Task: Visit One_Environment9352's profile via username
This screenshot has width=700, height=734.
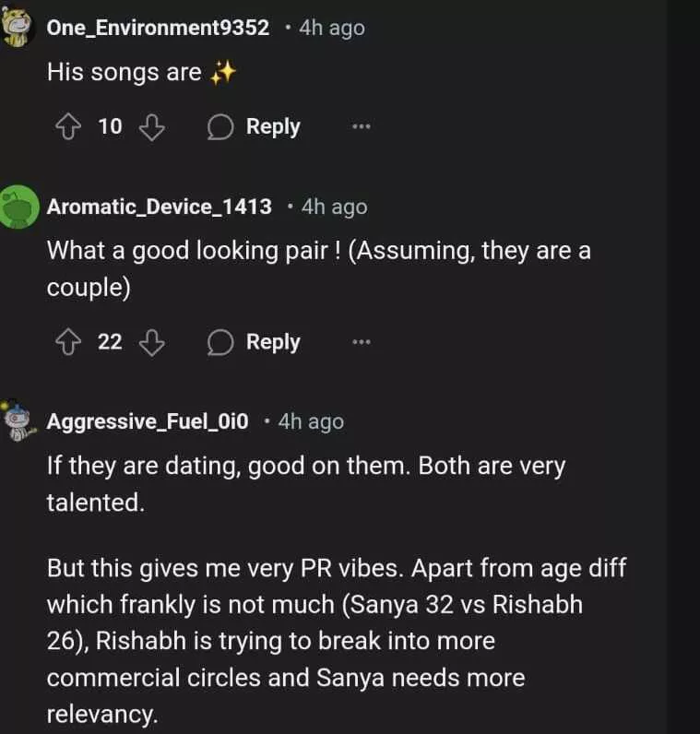Action: point(158,28)
